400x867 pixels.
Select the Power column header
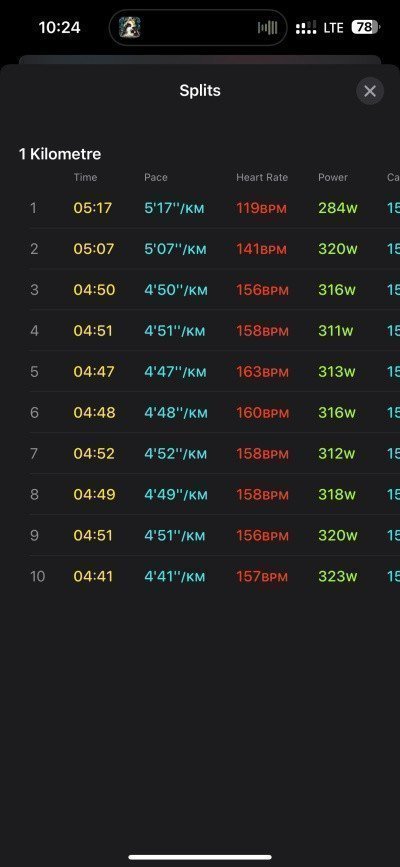pos(333,177)
